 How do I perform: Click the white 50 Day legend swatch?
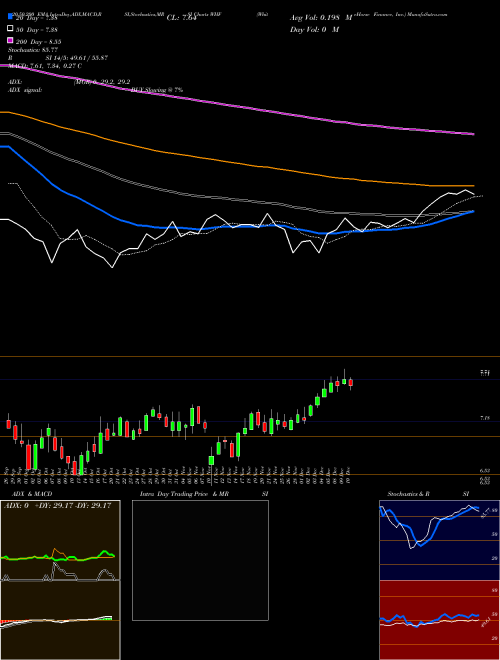(10, 29)
